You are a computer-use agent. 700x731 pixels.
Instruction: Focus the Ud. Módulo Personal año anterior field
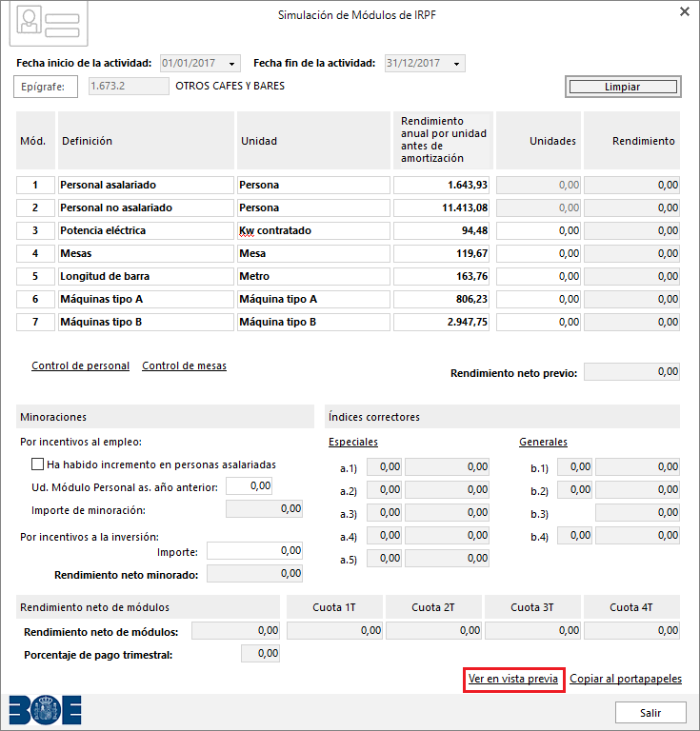click(x=249, y=486)
